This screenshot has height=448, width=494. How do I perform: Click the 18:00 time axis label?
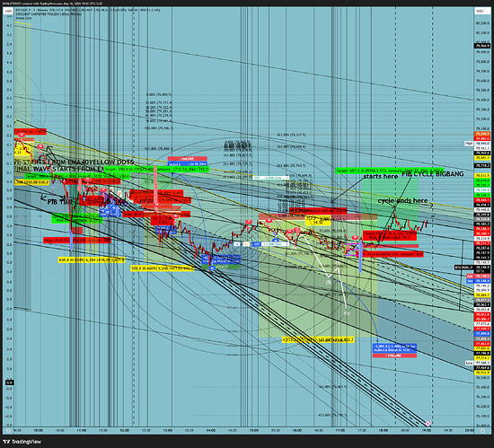click(384, 430)
